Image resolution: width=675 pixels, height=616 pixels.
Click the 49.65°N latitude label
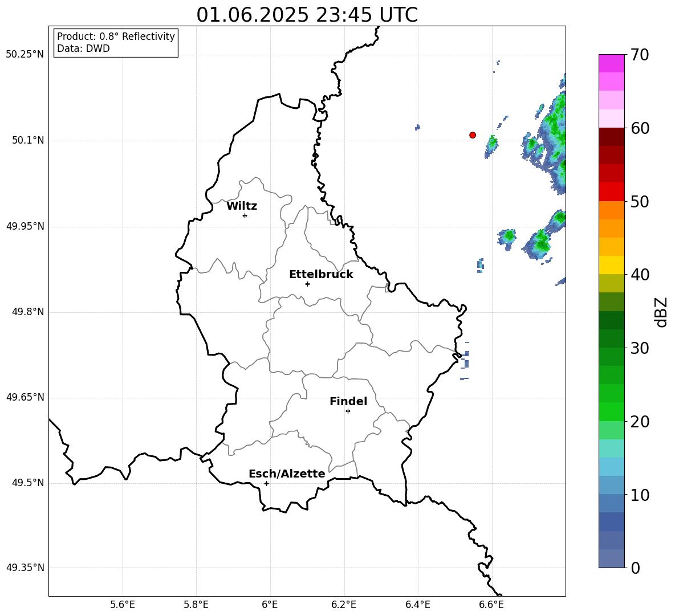click(25, 397)
